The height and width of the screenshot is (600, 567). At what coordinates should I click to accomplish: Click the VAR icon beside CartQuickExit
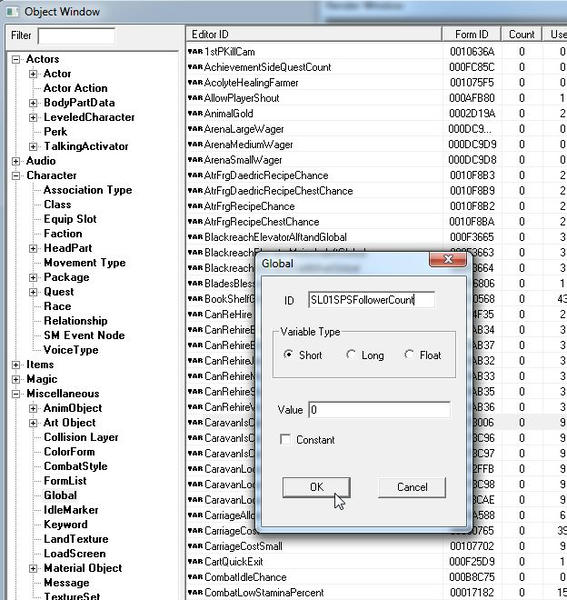(195, 561)
